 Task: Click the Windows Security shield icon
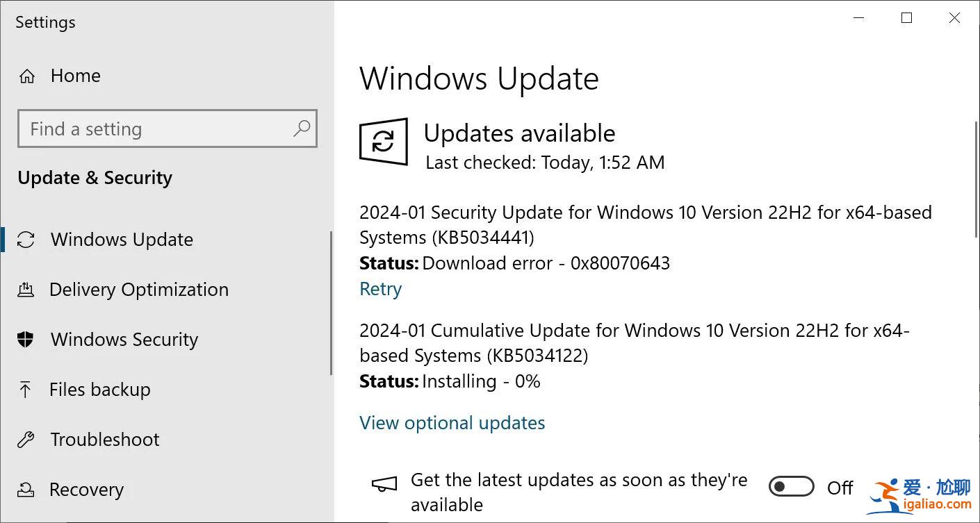pos(26,340)
